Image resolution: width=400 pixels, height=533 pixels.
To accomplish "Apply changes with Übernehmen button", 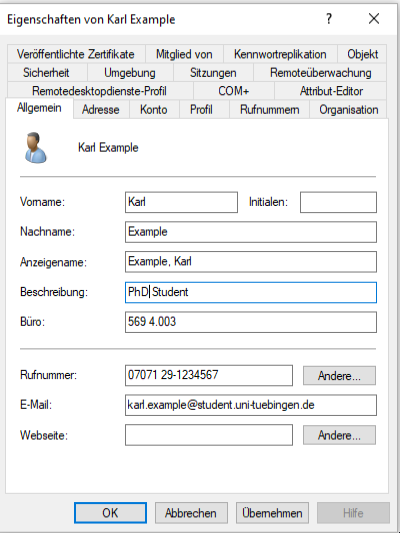I will pyautogui.click(x=272, y=513).
